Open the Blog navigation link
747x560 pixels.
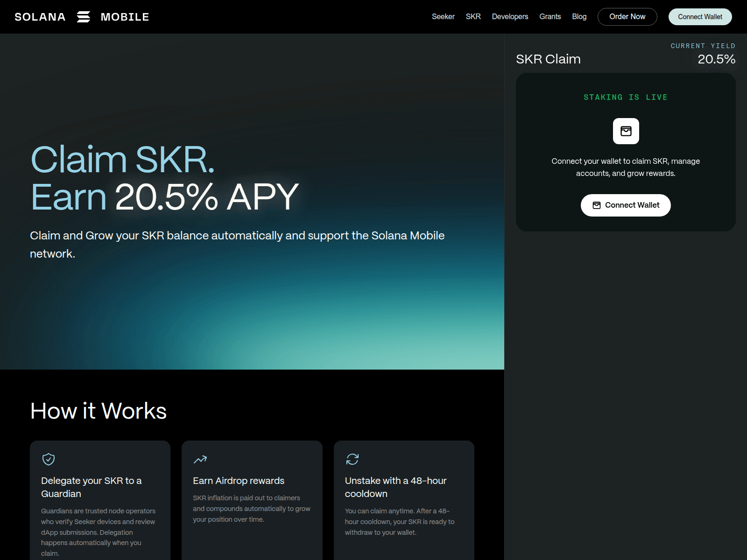tap(579, 17)
